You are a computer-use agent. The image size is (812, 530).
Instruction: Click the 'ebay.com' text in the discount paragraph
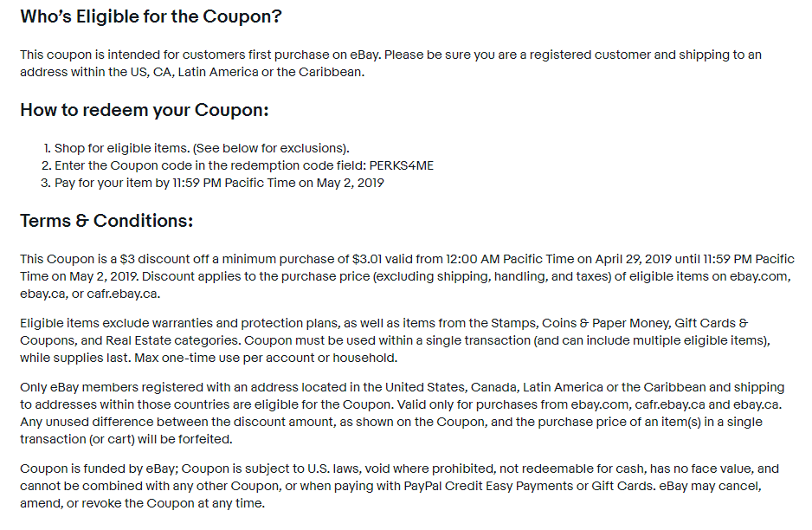click(758, 276)
